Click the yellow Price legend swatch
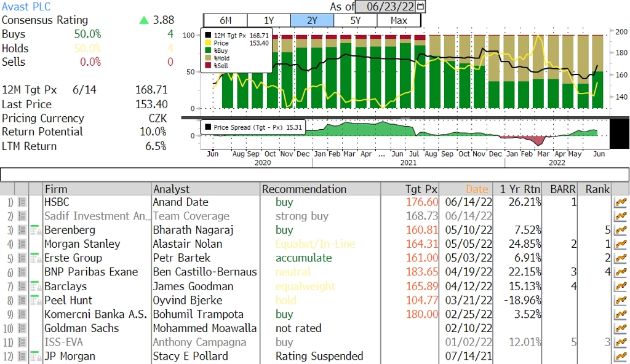The height and width of the screenshot is (364, 630). click(208, 43)
